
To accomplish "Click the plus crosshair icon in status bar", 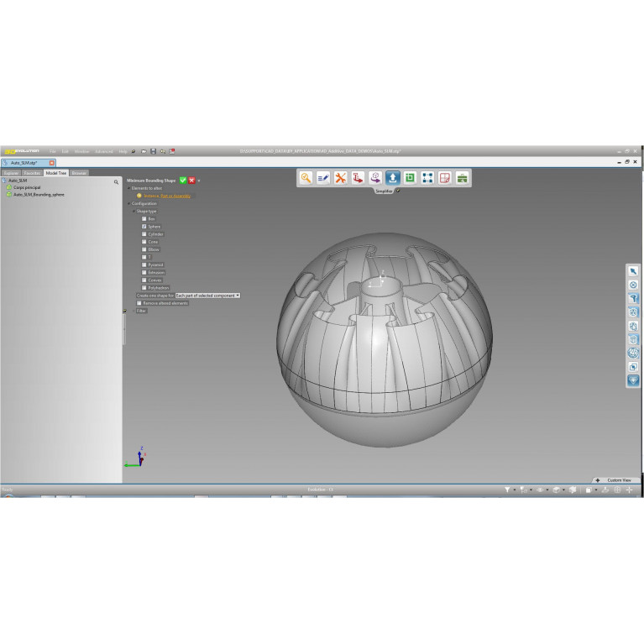I will 629,490.
